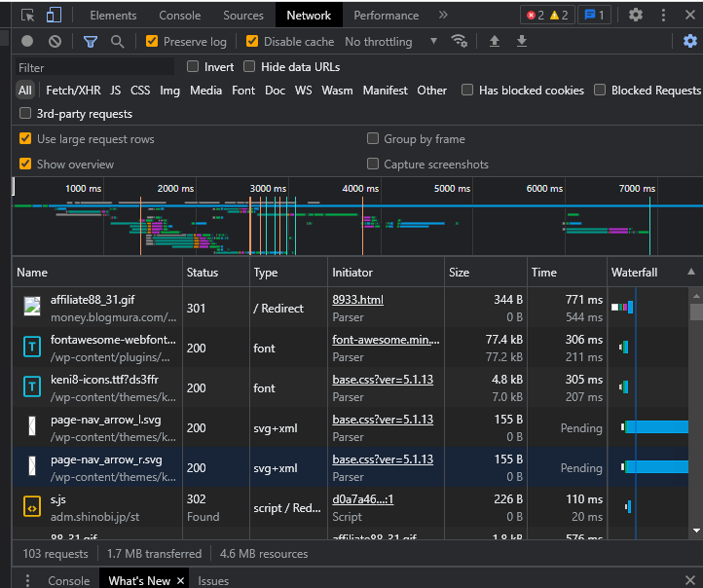Select the page-nav_arrow_r.svg request row
703x588 pixels.
[351, 467]
